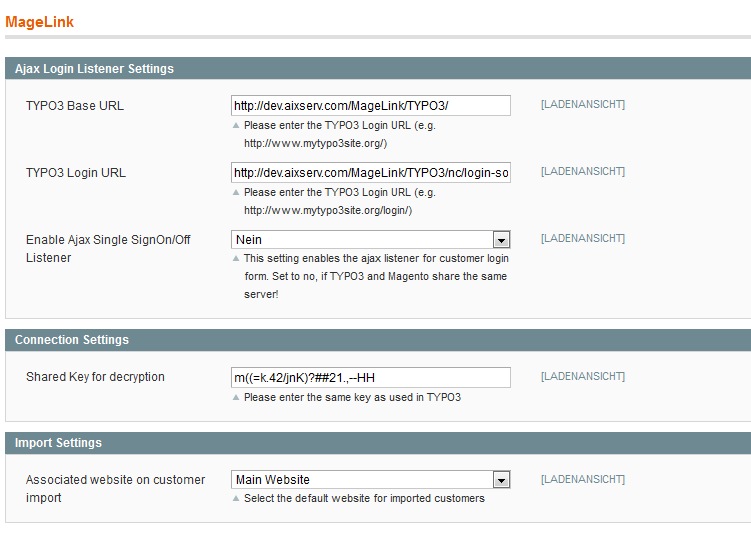Click the hint triangle under TYPO3 Base URL

pos(236,126)
